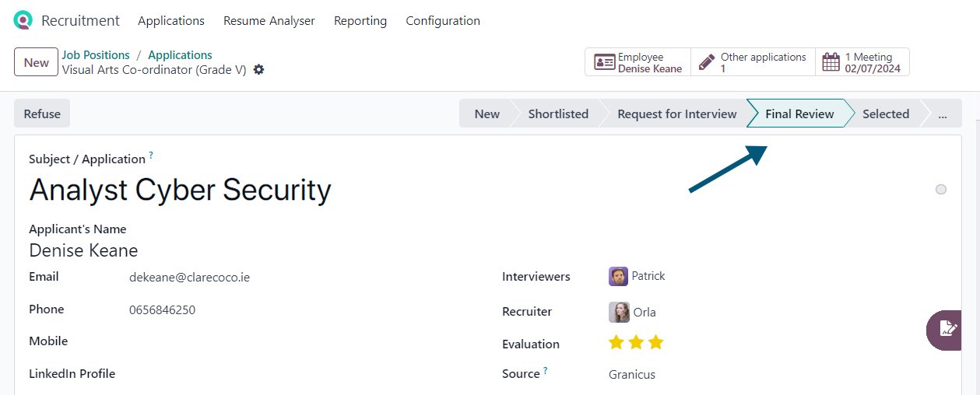Expand the more stages ellipsis
Viewport: 980px width, 395px height.
(943, 114)
